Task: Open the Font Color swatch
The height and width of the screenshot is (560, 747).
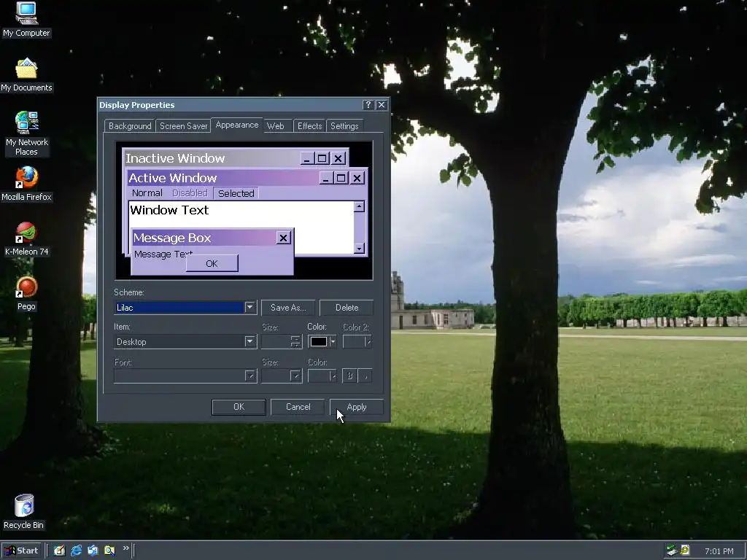Action: [322, 376]
